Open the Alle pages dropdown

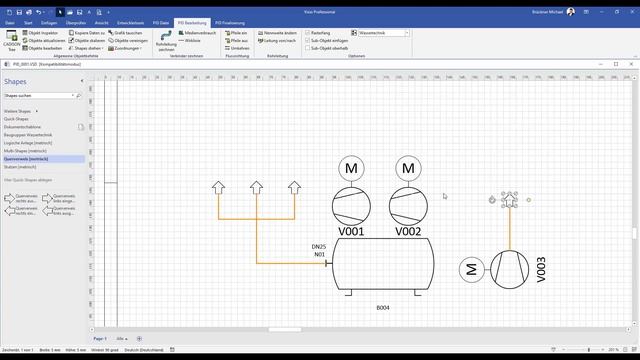(x=122, y=339)
